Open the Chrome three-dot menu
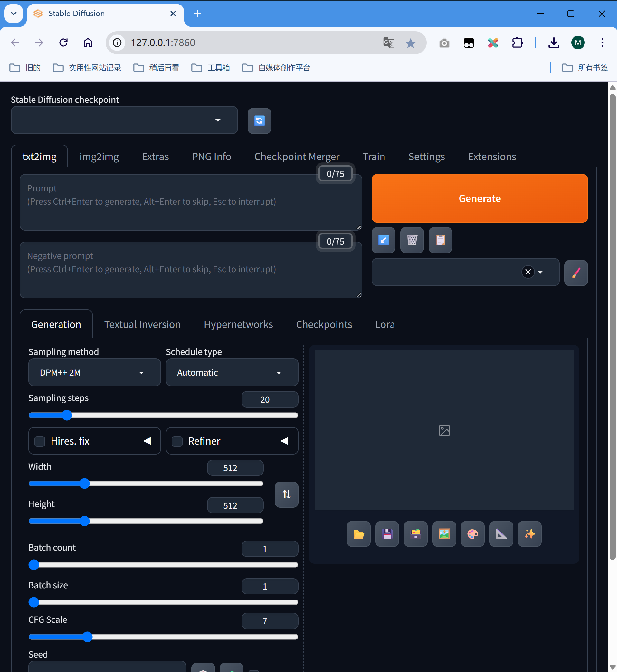This screenshot has width=617, height=672. click(602, 43)
